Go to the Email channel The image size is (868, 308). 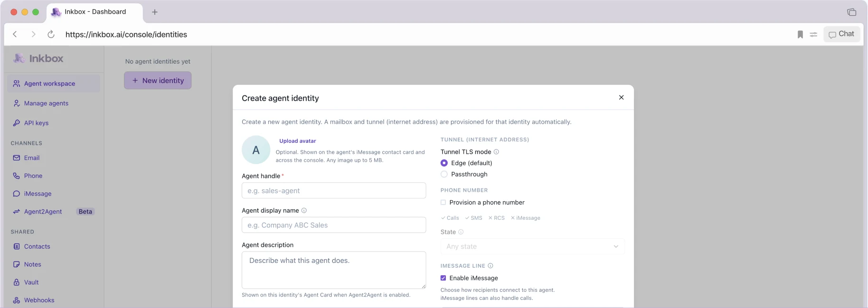54,158
